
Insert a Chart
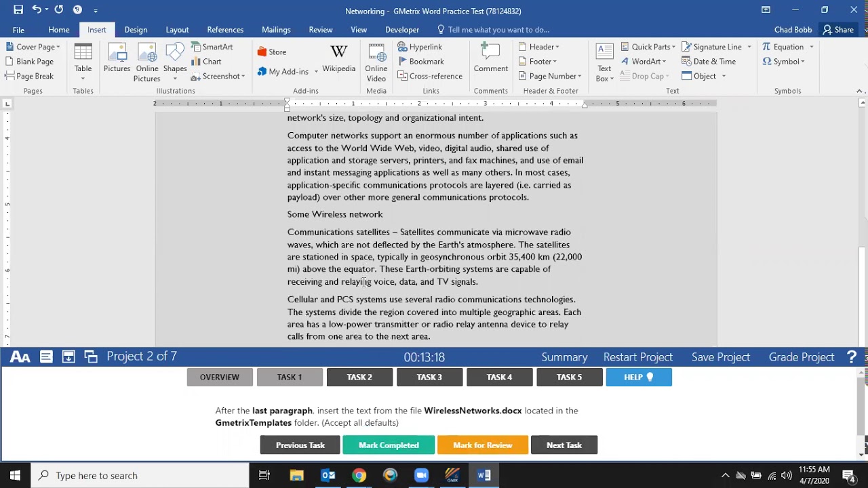pyautogui.click(x=206, y=62)
